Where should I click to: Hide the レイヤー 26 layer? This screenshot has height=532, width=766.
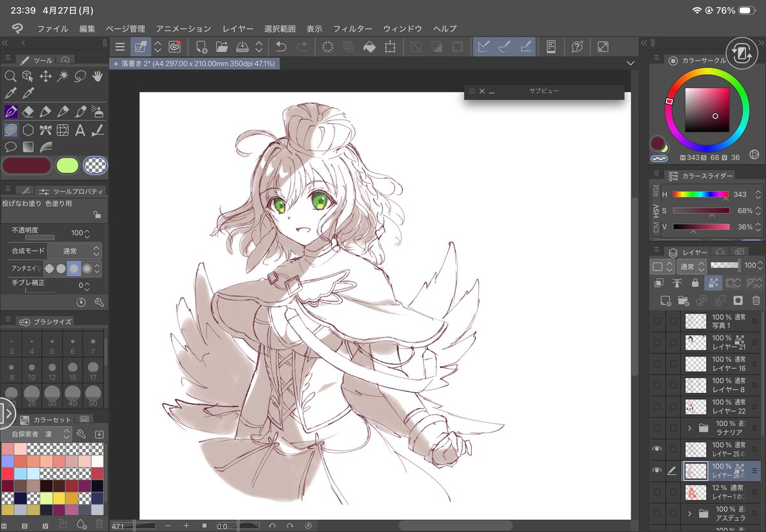tap(657, 471)
